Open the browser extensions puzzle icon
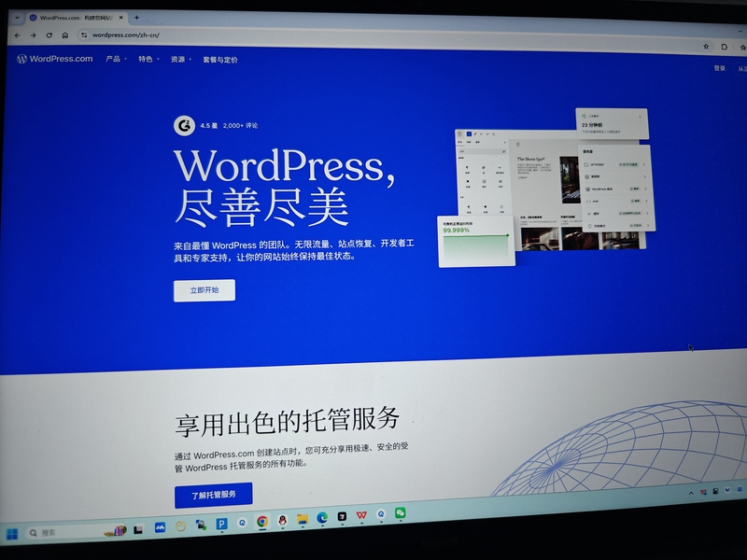This screenshot has width=747, height=560. tap(725, 47)
